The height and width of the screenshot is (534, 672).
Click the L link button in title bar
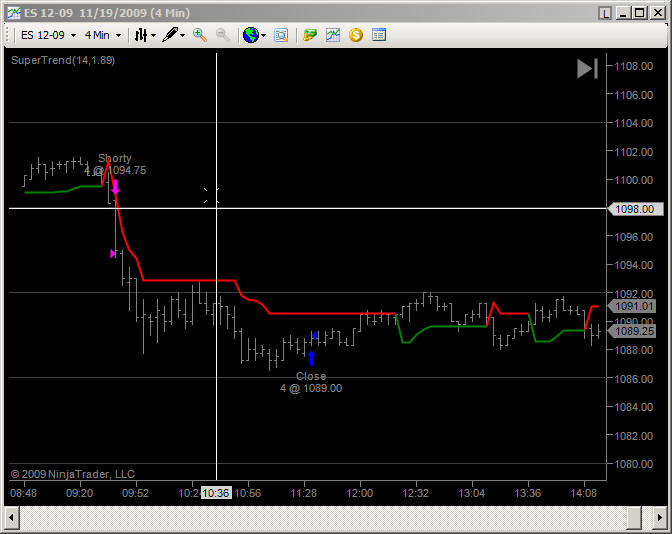click(x=605, y=13)
